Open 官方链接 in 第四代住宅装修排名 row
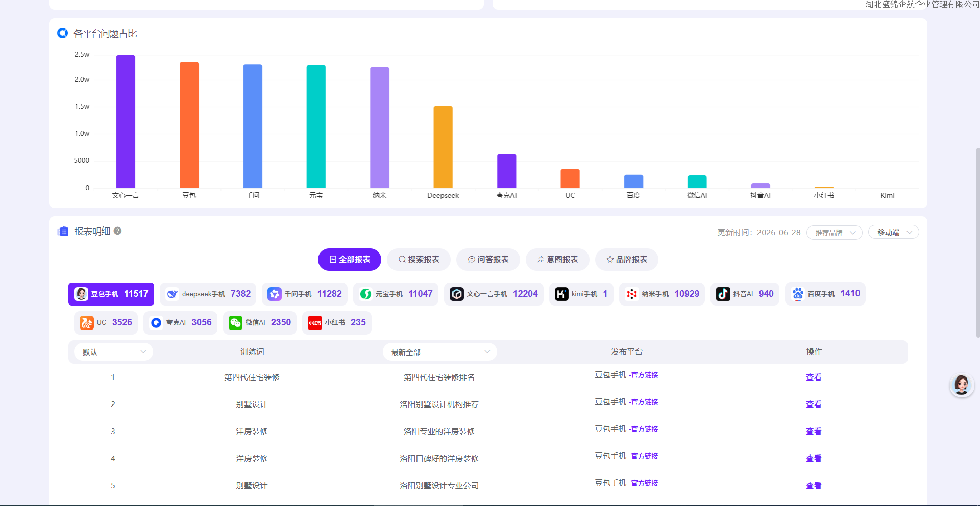Viewport: 980px width, 506px height. (x=645, y=375)
